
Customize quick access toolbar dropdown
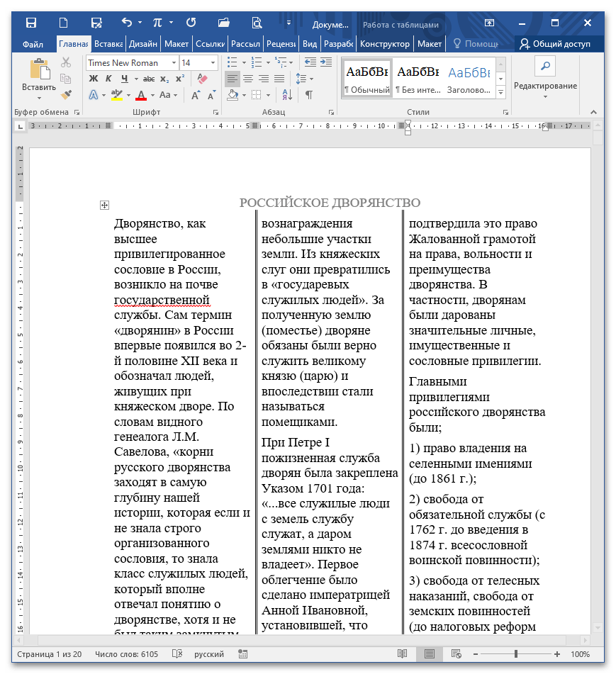[289, 23]
